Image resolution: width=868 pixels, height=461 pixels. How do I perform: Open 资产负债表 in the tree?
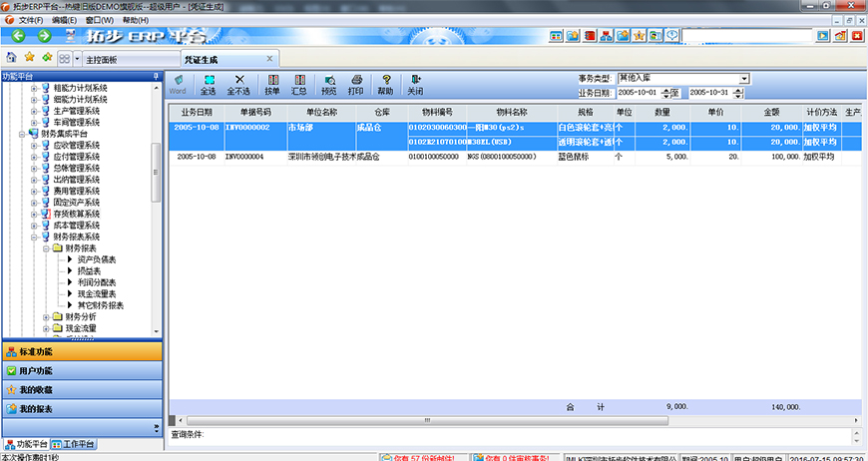[x=97, y=259]
